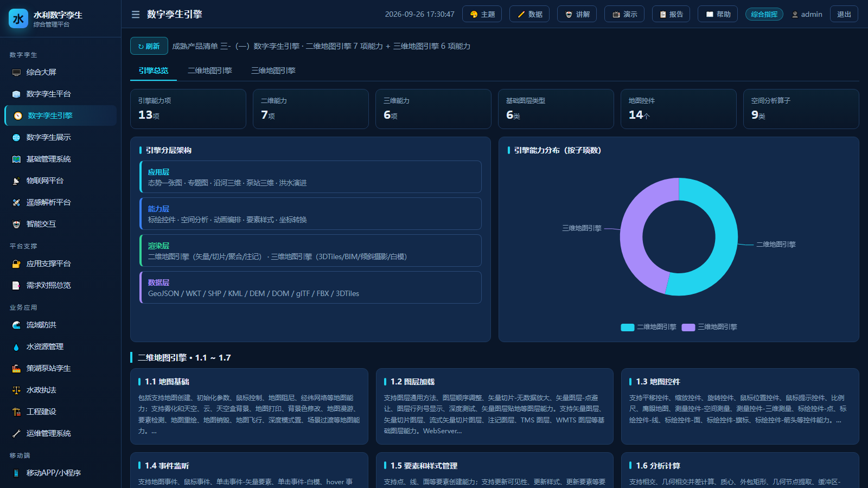Click the 数字孪生展示 globe icon

tap(16, 138)
